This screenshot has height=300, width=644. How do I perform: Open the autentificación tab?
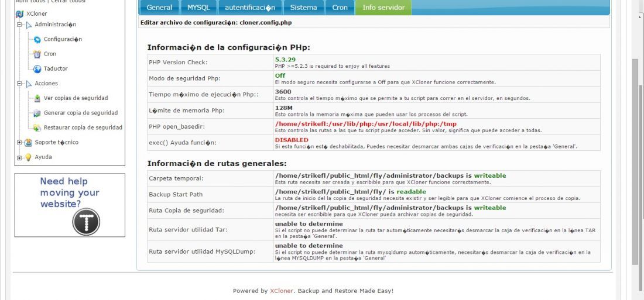coord(250,8)
